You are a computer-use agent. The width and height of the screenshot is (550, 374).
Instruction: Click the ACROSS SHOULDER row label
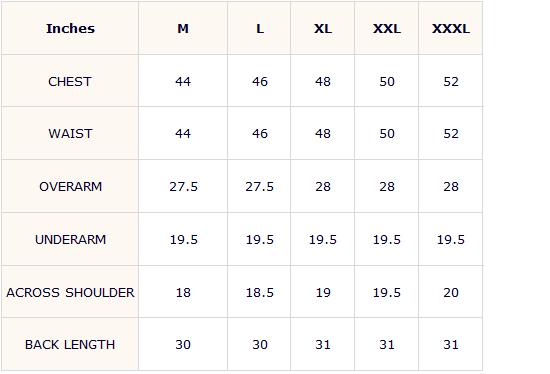tap(70, 293)
